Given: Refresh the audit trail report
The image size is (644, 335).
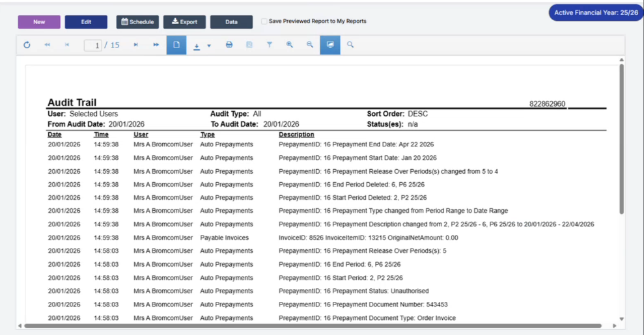Looking at the screenshot, I should pyautogui.click(x=27, y=45).
